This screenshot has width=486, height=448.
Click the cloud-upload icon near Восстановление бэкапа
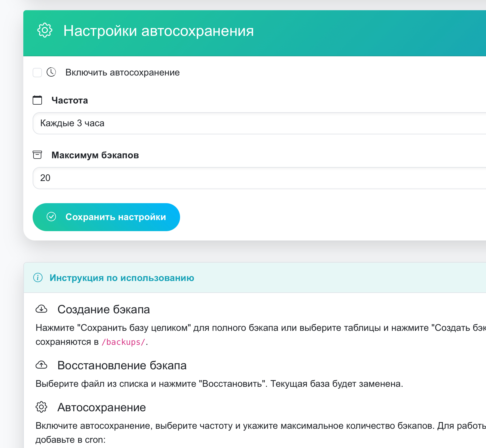pyautogui.click(x=42, y=365)
